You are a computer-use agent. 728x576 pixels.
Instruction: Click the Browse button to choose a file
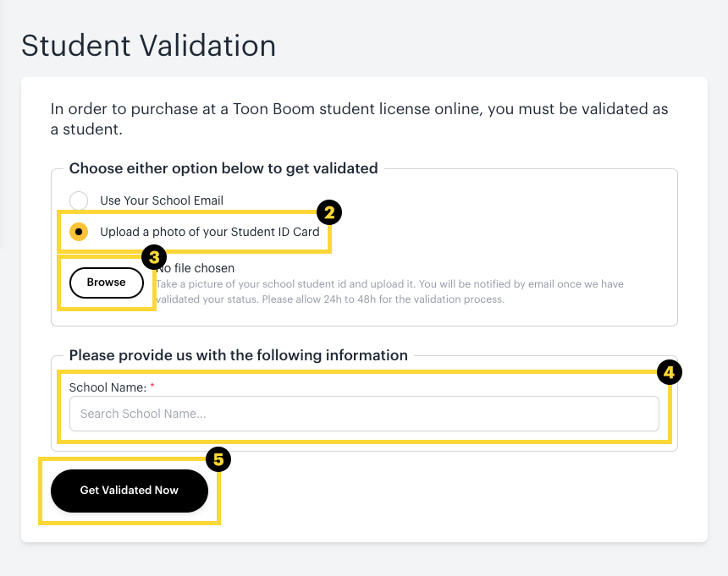pos(106,283)
